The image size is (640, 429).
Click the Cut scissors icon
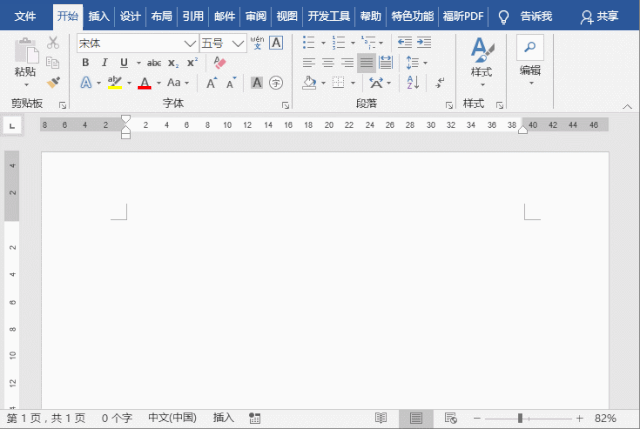53,43
